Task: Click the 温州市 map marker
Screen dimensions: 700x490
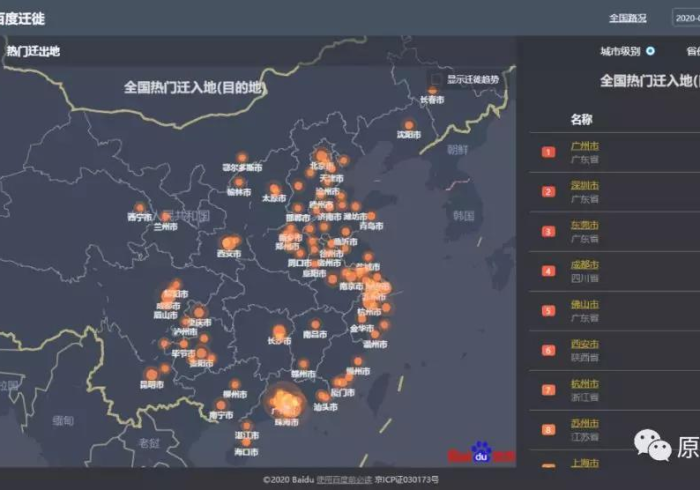Action: tap(376, 334)
